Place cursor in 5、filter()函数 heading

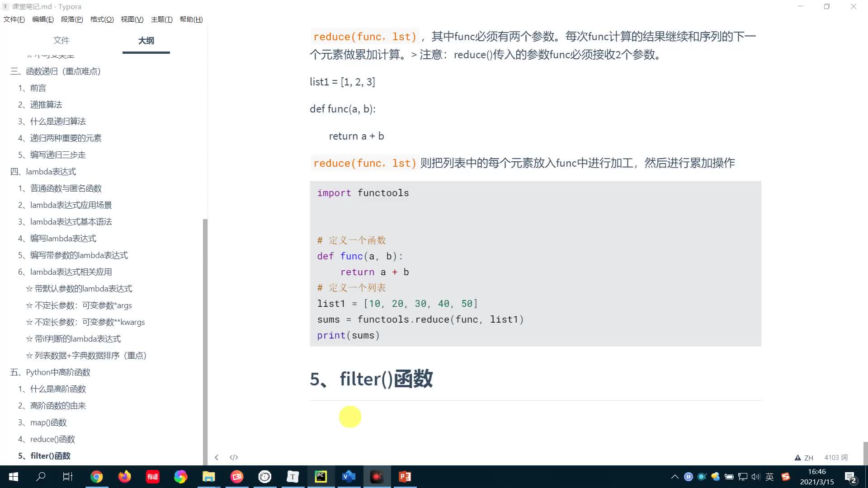[371, 379]
